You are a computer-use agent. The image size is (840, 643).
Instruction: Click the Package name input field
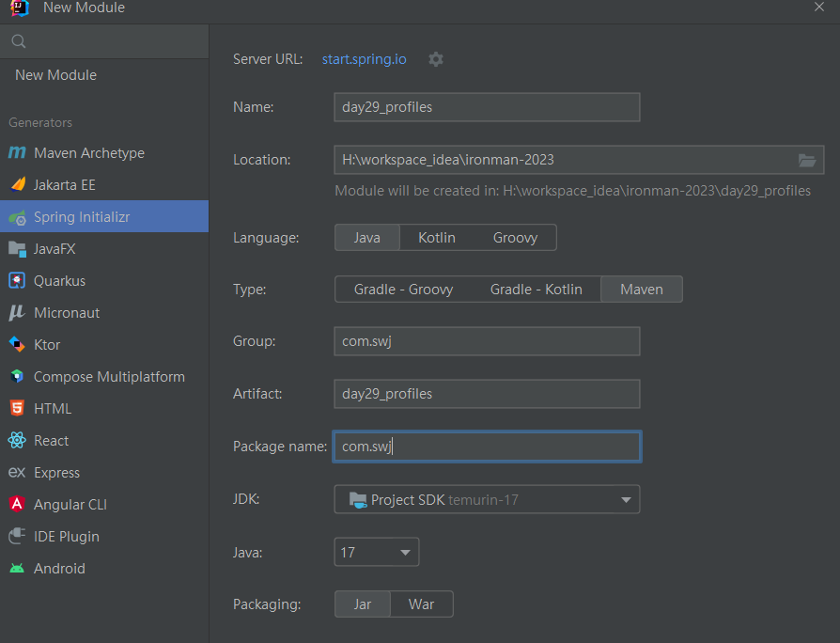487,447
